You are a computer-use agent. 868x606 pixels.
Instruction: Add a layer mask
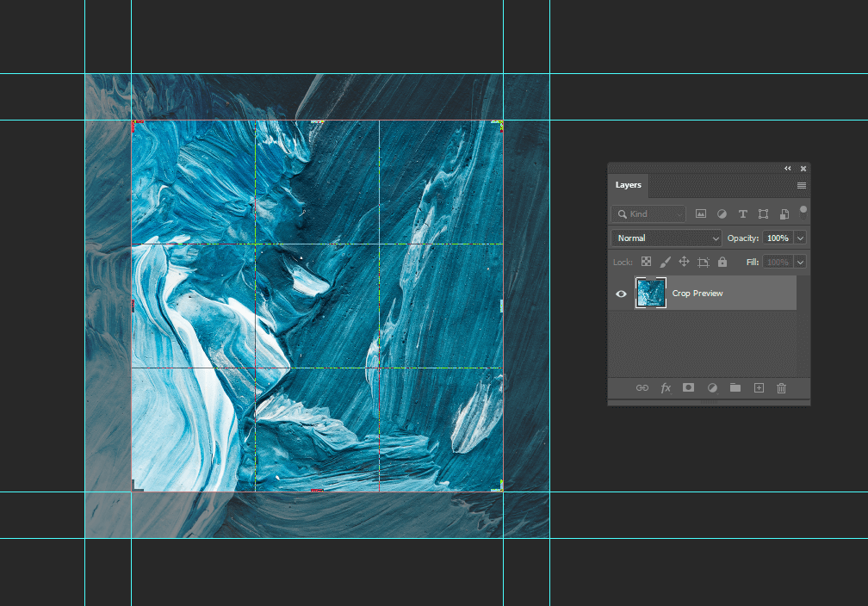point(688,387)
